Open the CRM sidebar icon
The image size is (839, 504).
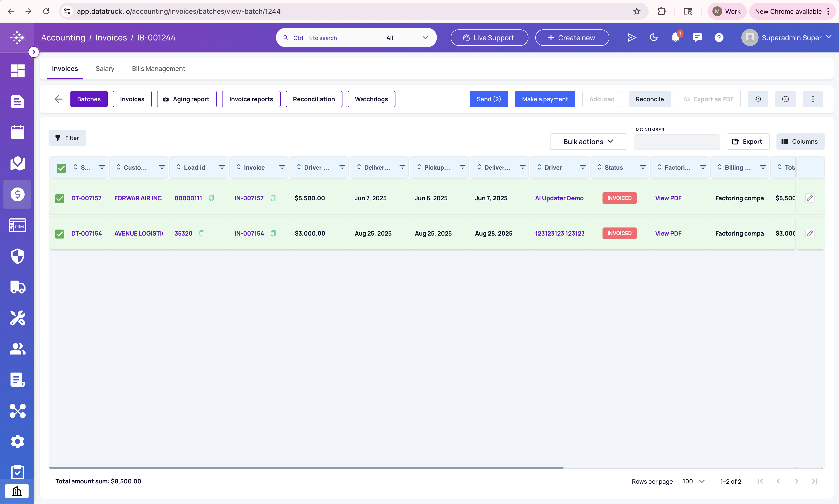coord(17,226)
